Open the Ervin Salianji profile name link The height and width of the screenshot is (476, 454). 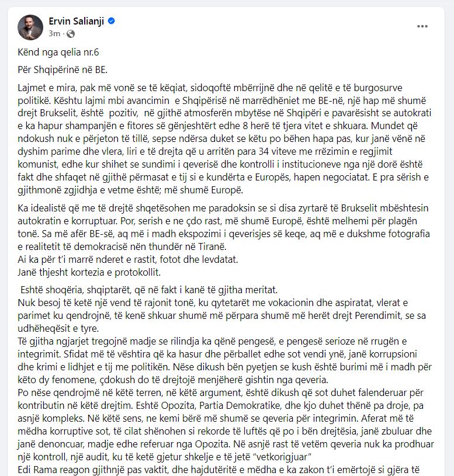[77, 22]
